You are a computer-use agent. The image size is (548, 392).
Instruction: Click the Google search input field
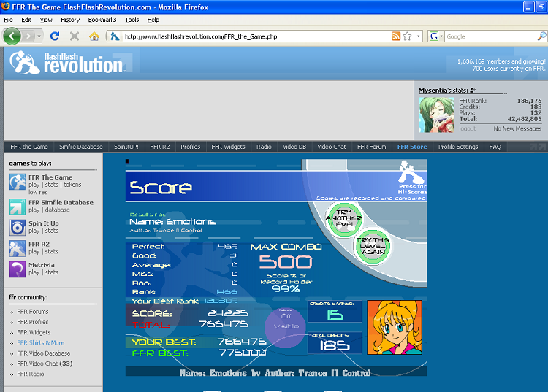(493, 36)
